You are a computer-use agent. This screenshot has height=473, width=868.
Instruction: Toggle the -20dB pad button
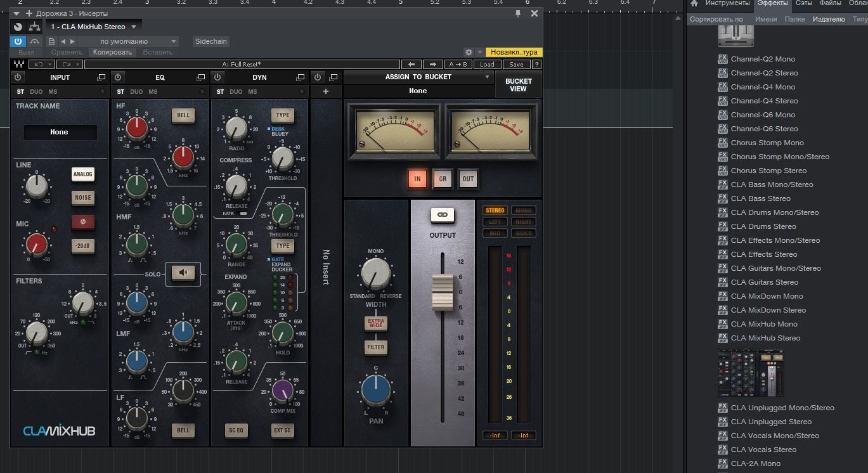[83, 246]
